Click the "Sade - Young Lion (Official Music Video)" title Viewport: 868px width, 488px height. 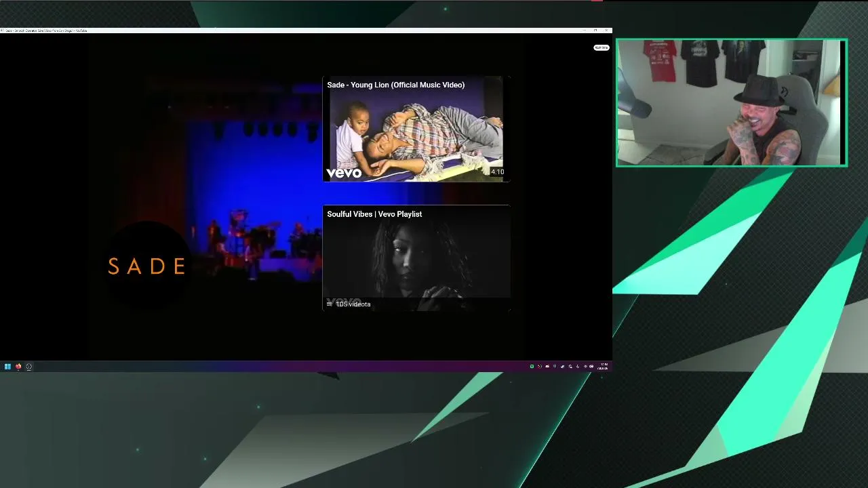point(395,85)
